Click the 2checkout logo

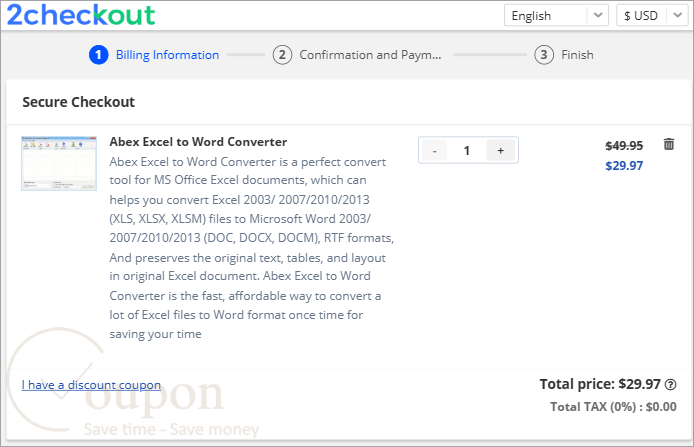click(81, 15)
